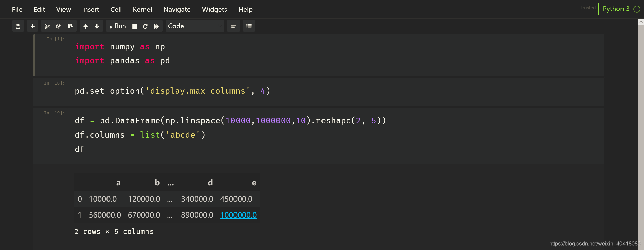The width and height of the screenshot is (644, 250).
Task: Open the Widgets menu
Action: 214,9
